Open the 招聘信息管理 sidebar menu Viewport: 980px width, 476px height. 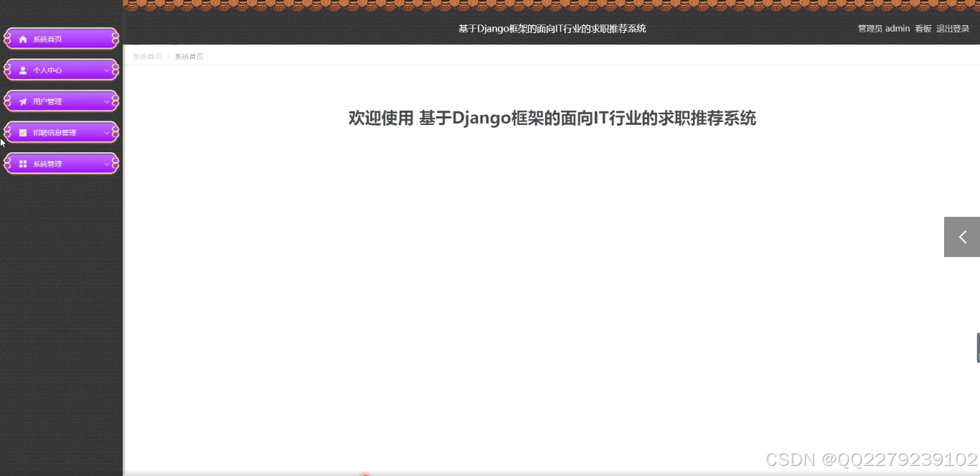[61, 133]
